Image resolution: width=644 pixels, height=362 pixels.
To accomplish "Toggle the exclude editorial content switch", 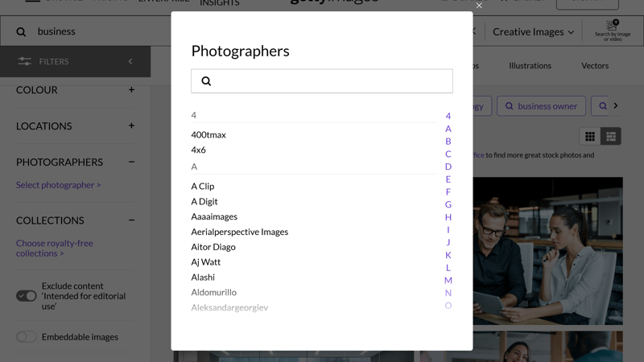I will tap(27, 296).
